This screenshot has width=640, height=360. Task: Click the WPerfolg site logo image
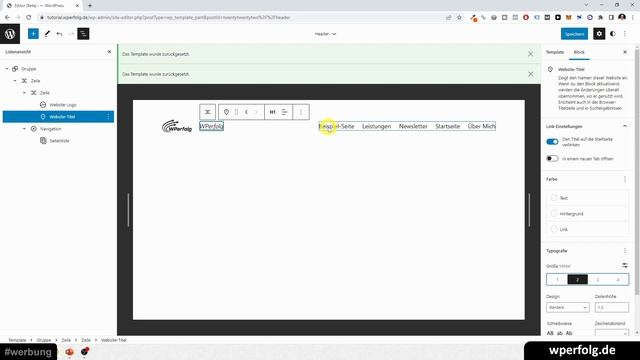177,126
